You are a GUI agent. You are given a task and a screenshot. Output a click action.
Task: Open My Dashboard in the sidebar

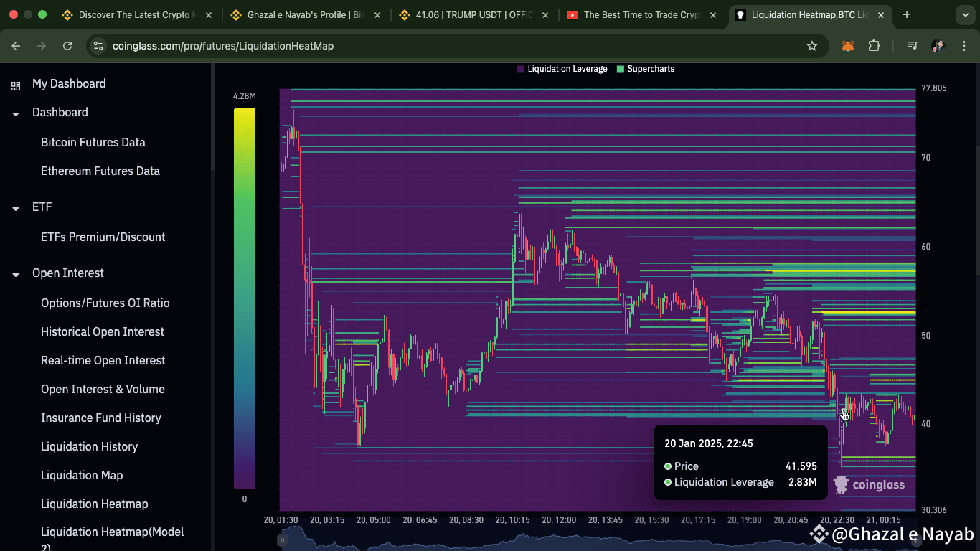tap(69, 83)
